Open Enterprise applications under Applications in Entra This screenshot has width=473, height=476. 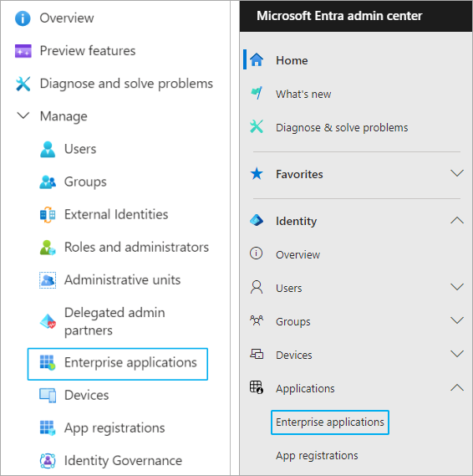pos(330,422)
